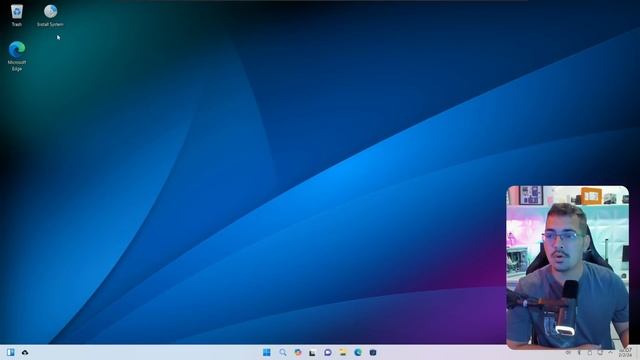Open the taskbar clock and date

pos(626,353)
